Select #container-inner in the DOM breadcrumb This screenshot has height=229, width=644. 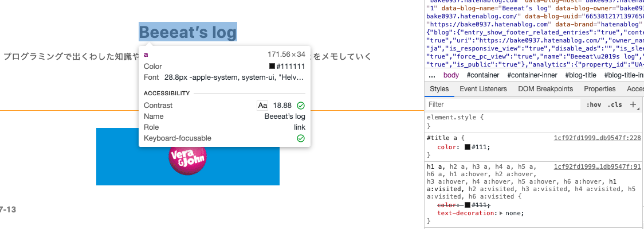(x=532, y=75)
